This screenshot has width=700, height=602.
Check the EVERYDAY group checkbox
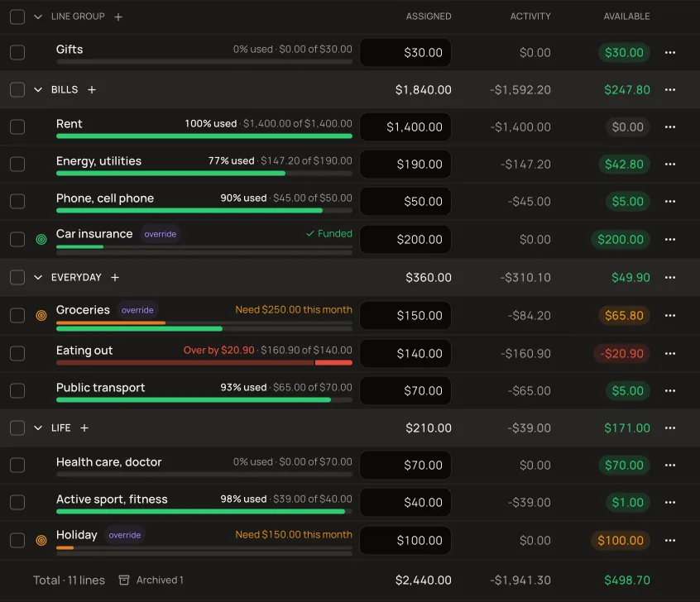tap(17, 278)
